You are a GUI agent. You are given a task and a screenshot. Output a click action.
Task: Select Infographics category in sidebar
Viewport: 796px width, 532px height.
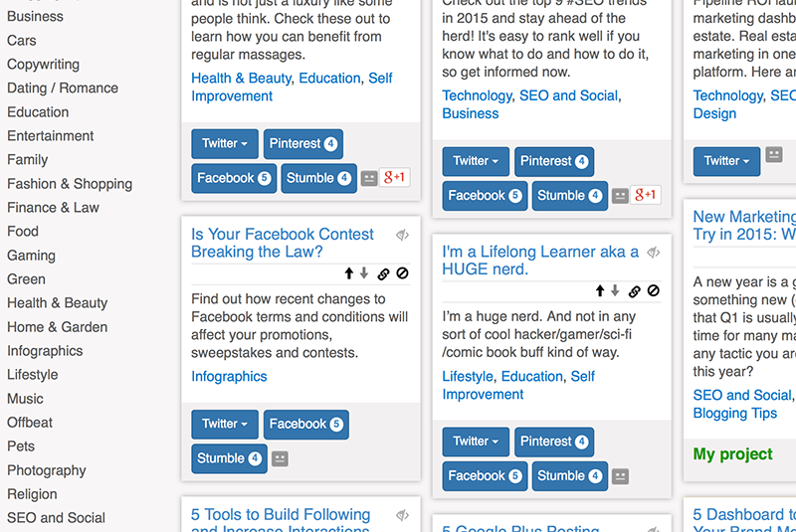click(x=45, y=351)
